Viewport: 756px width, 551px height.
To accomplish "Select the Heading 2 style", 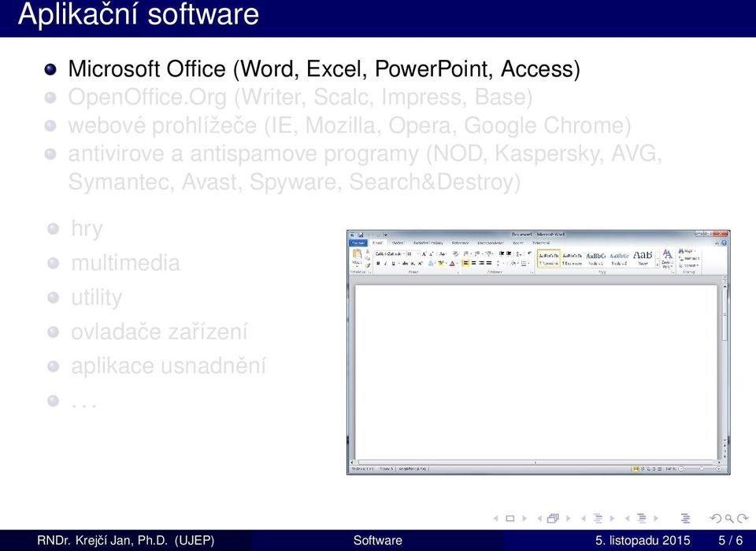I will coord(619,258).
